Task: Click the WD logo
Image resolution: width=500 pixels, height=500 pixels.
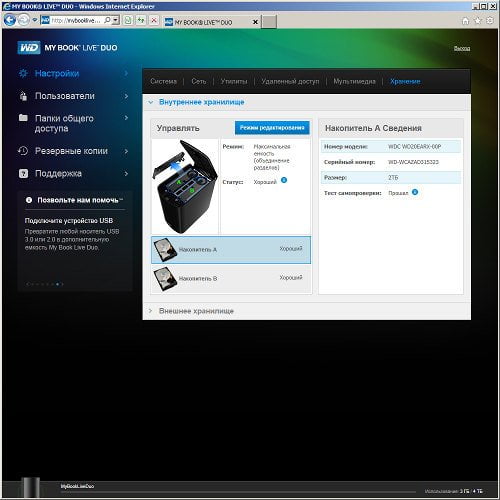Action: pos(29,48)
